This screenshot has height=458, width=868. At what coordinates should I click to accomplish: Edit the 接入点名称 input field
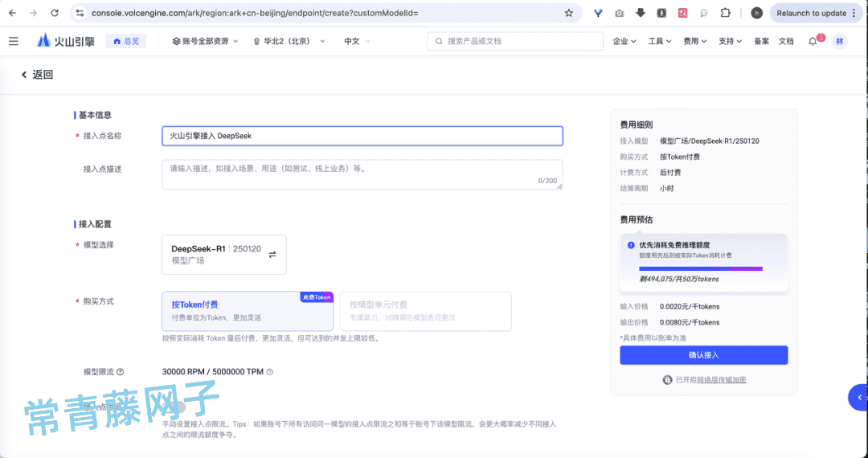point(362,136)
